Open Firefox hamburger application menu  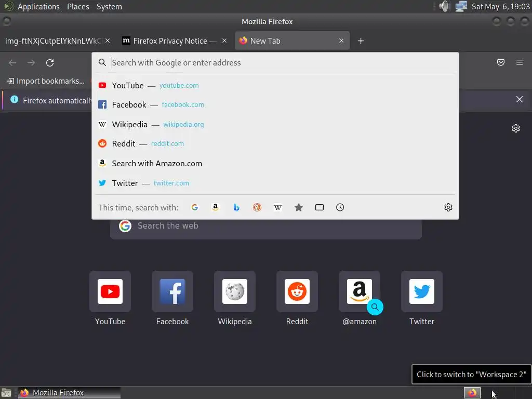click(520, 62)
